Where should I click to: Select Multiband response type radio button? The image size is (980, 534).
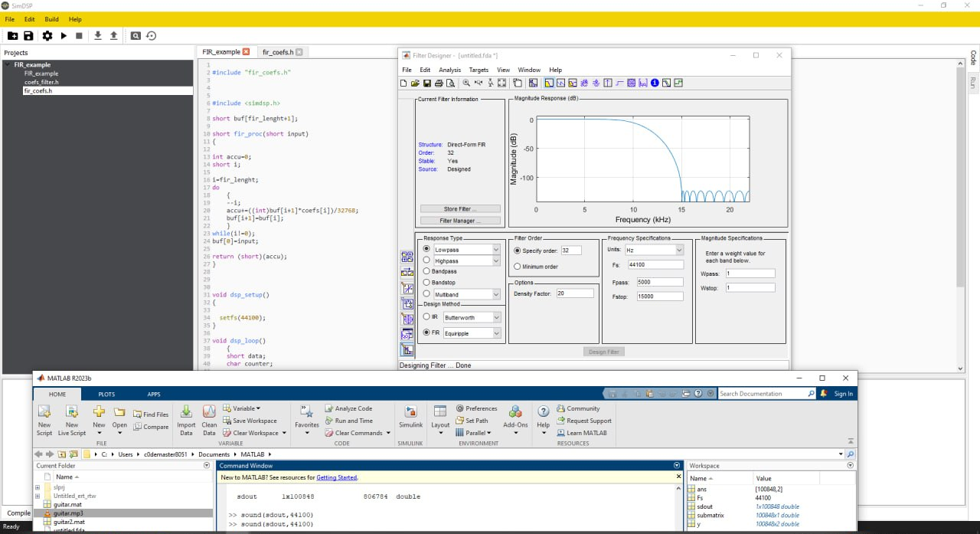point(426,293)
